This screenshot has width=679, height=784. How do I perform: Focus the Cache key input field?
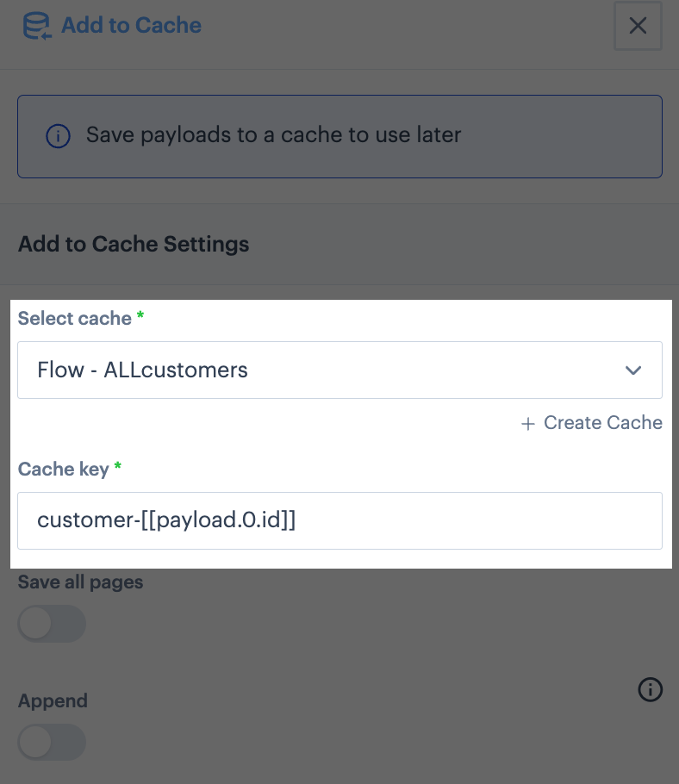click(340, 520)
